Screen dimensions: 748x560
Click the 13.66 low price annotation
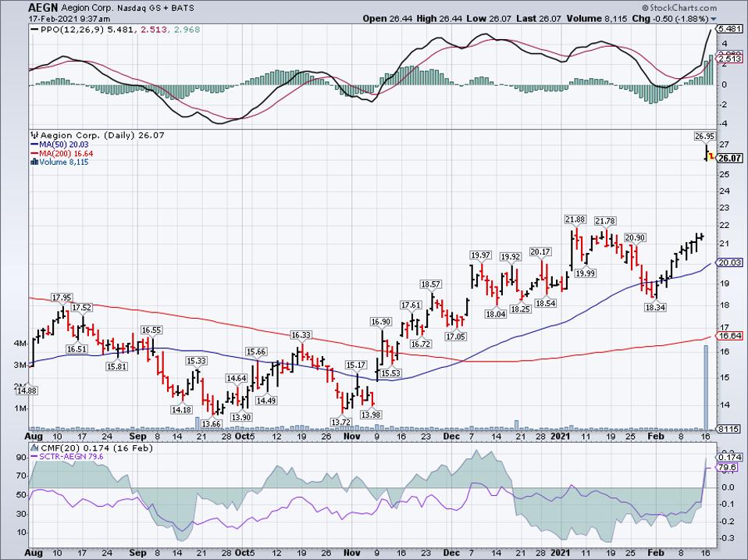[x=212, y=423]
